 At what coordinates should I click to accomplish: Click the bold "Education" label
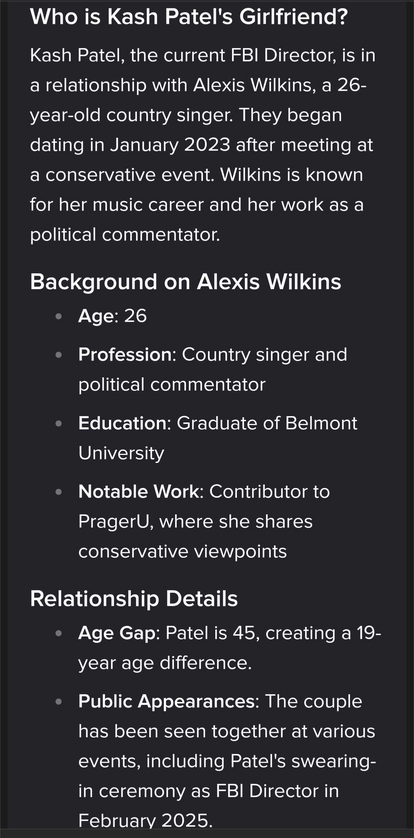click(x=122, y=423)
